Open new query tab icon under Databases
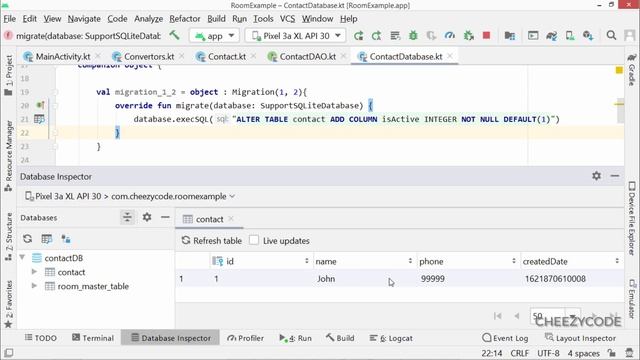 point(47,239)
